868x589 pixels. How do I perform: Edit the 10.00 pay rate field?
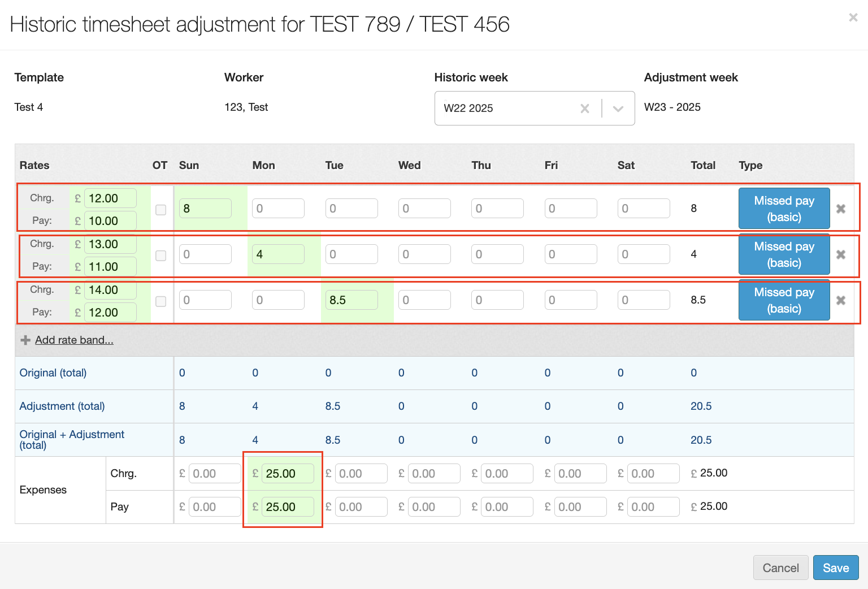pyautogui.click(x=110, y=221)
